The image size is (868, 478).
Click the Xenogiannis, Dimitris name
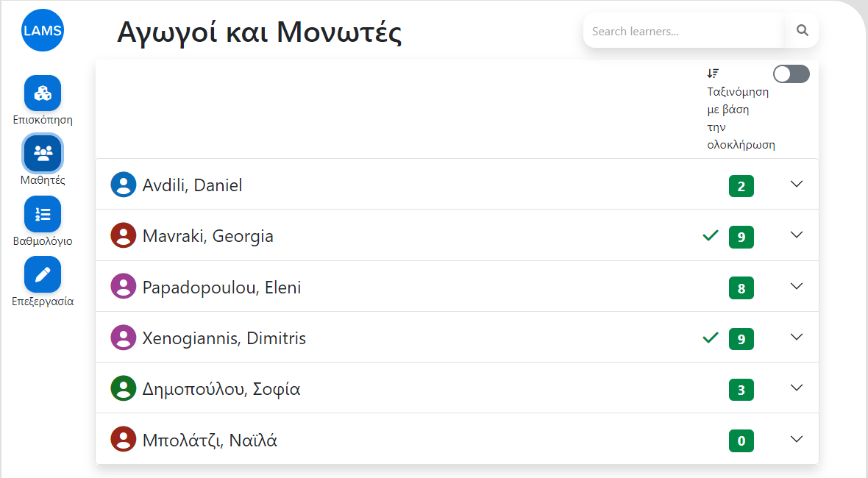[x=224, y=338]
